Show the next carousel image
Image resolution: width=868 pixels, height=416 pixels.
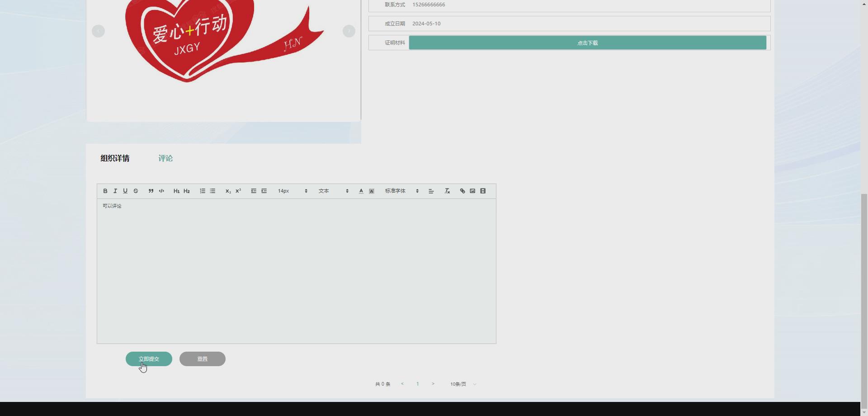tap(349, 31)
